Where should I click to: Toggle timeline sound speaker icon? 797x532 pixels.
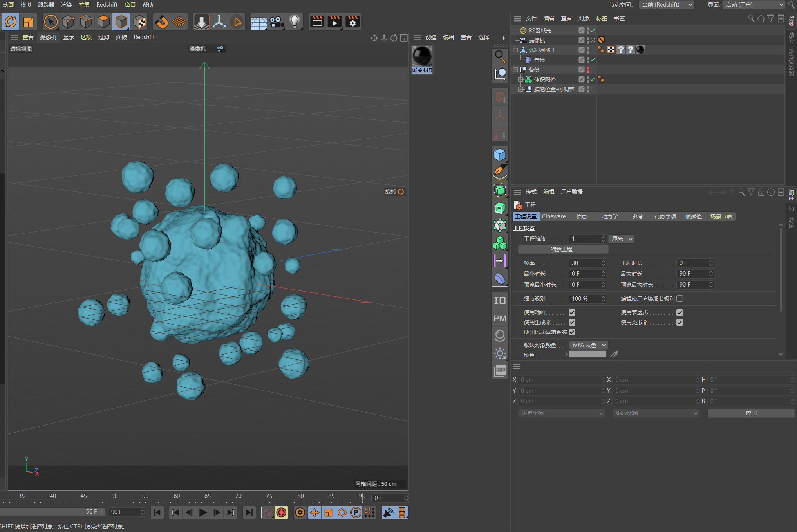pos(388,512)
